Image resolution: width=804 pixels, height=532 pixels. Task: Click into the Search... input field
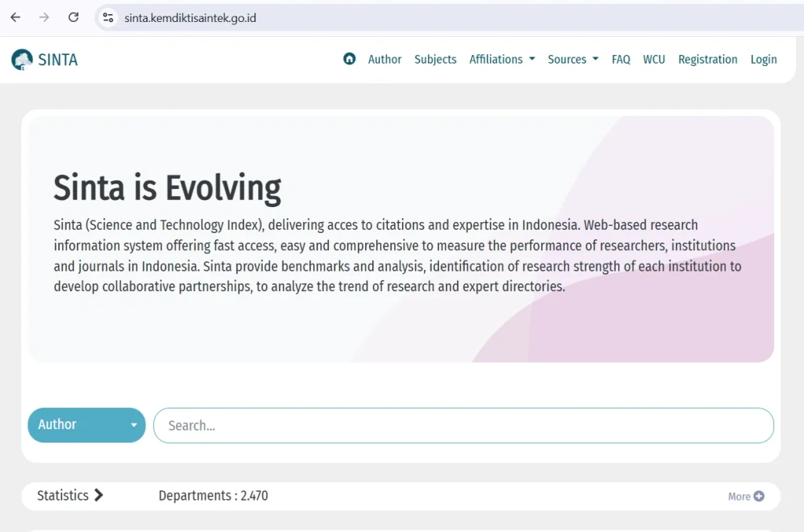coord(463,425)
